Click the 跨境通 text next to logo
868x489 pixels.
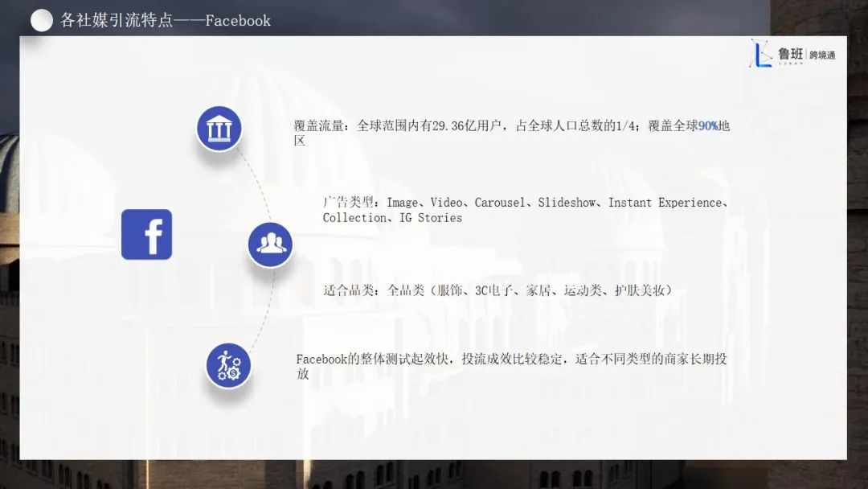point(822,55)
